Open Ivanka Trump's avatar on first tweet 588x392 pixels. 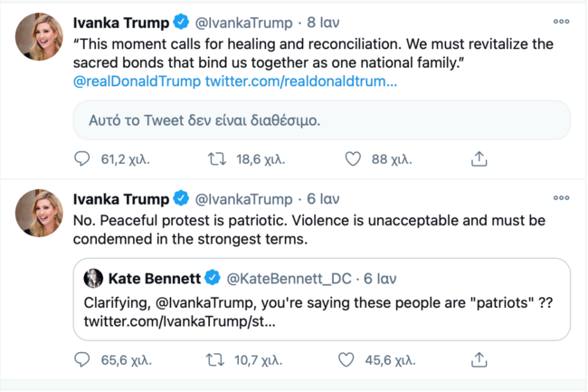[x=38, y=39]
